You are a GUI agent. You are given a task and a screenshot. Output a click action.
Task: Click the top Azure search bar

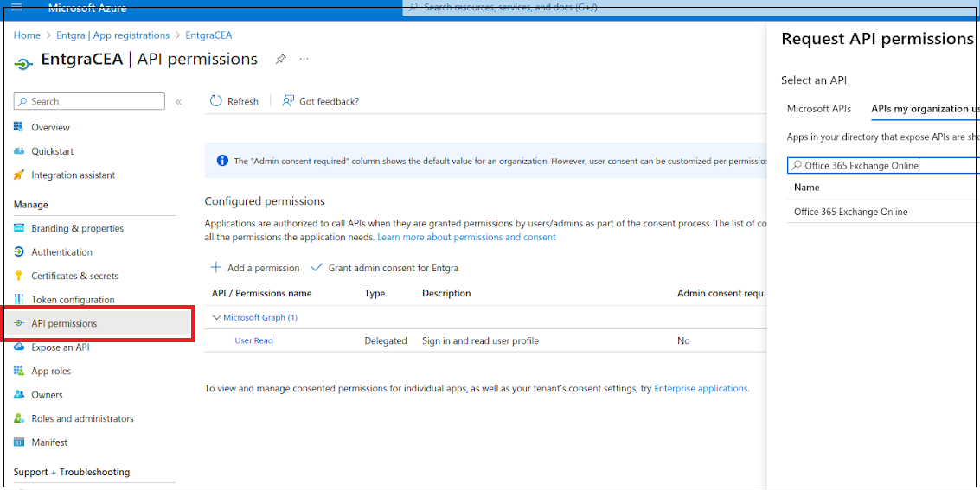point(691,8)
